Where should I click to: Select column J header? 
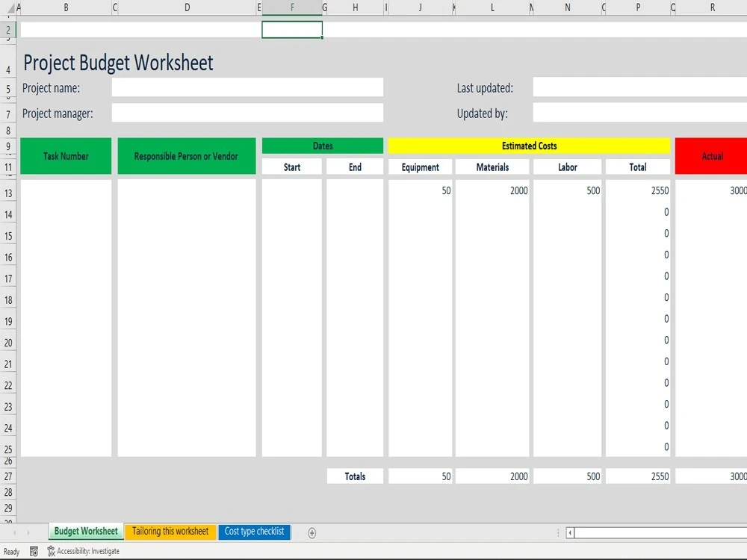point(420,7)
